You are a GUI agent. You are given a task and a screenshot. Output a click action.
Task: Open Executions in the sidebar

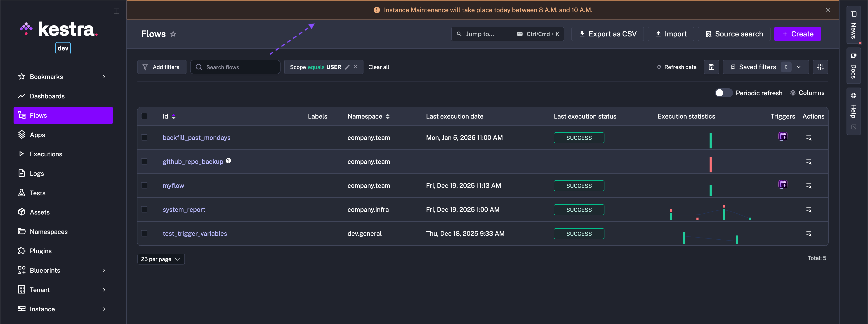coord(46,154)
